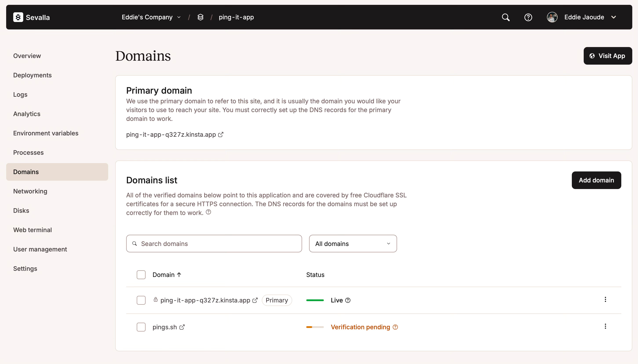Click Eddie Jaoude's profile avatar
Viewport: 638px width, 364px height.
552,17
